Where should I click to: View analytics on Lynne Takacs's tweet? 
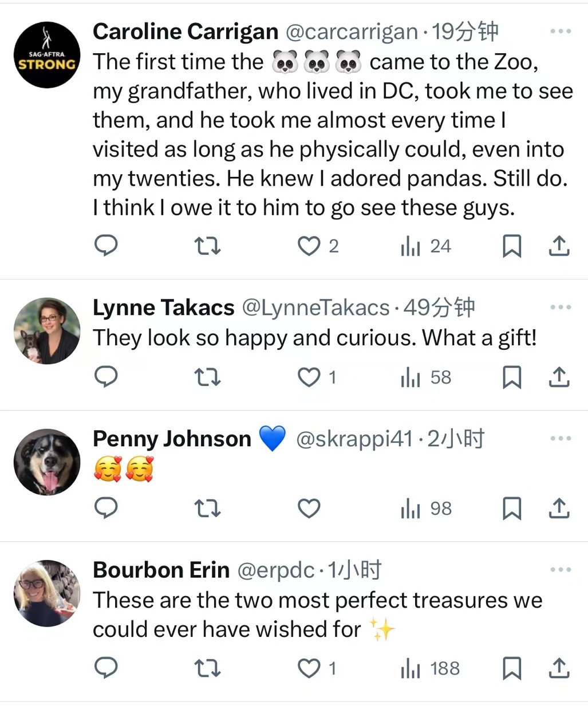426,377
